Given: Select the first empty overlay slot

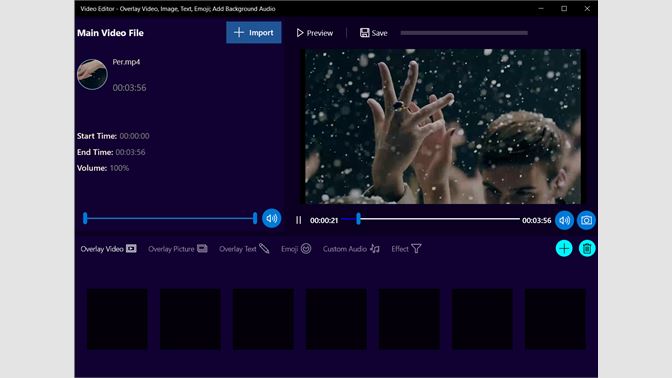Looking at the screenshot, I should tap(117, 319).
